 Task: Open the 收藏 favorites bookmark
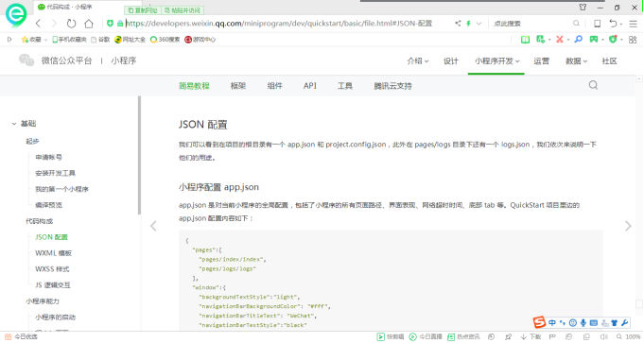[31, 40]
